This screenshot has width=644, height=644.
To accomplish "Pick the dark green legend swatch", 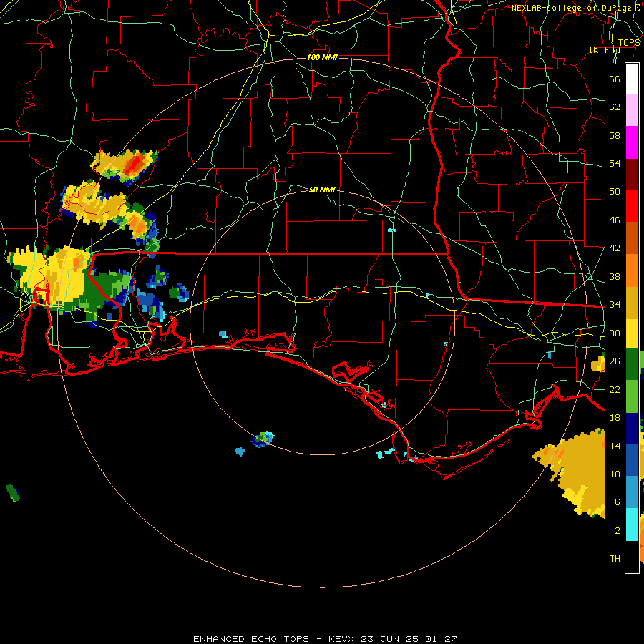I will point(632,364).
